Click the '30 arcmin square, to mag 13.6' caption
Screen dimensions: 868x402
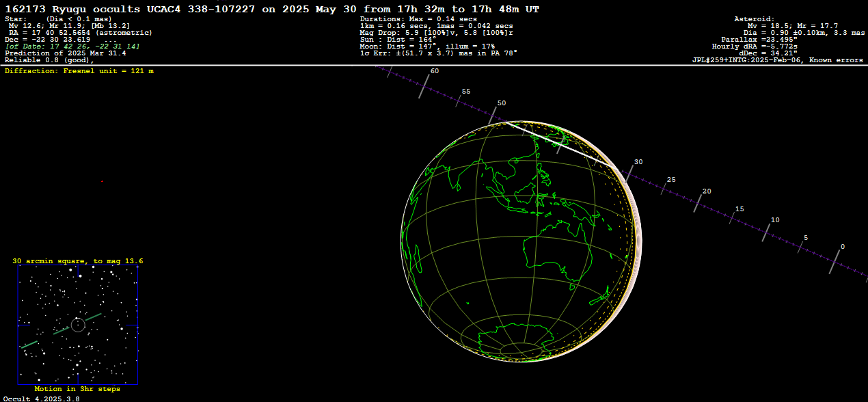[x=78, y=261]
